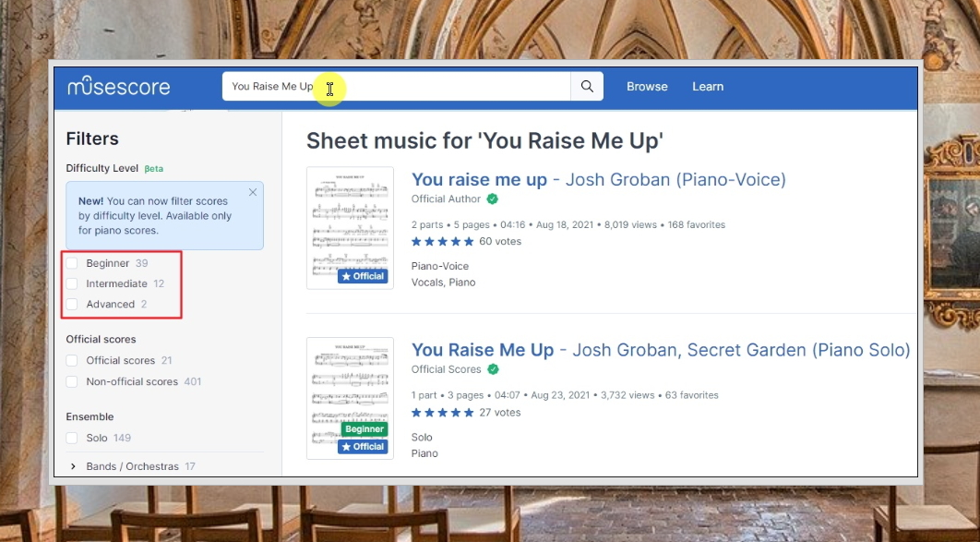980x542 pixels.
Task: Click the Filters heading
Action: point(92,139)
